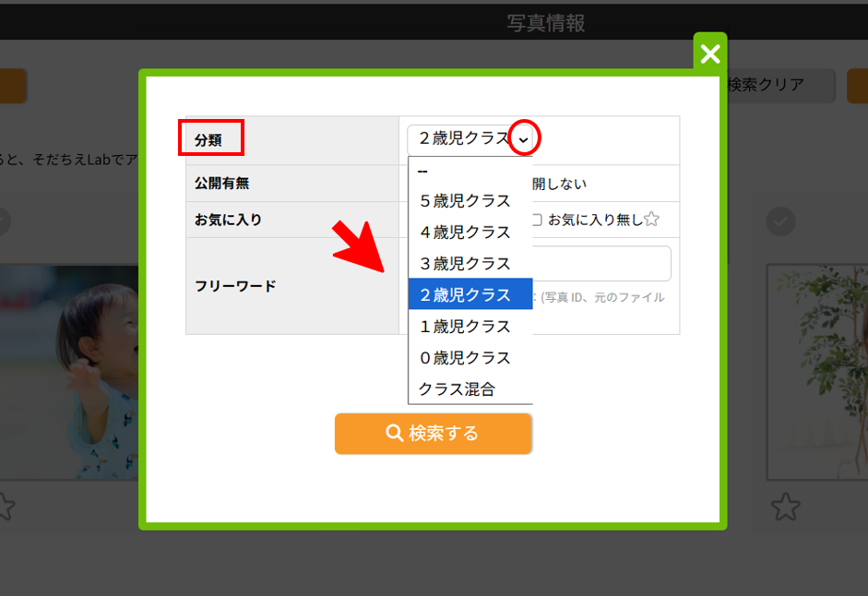
Task: Tick the お気に入り無し checkbox
Action: point(536,220)
